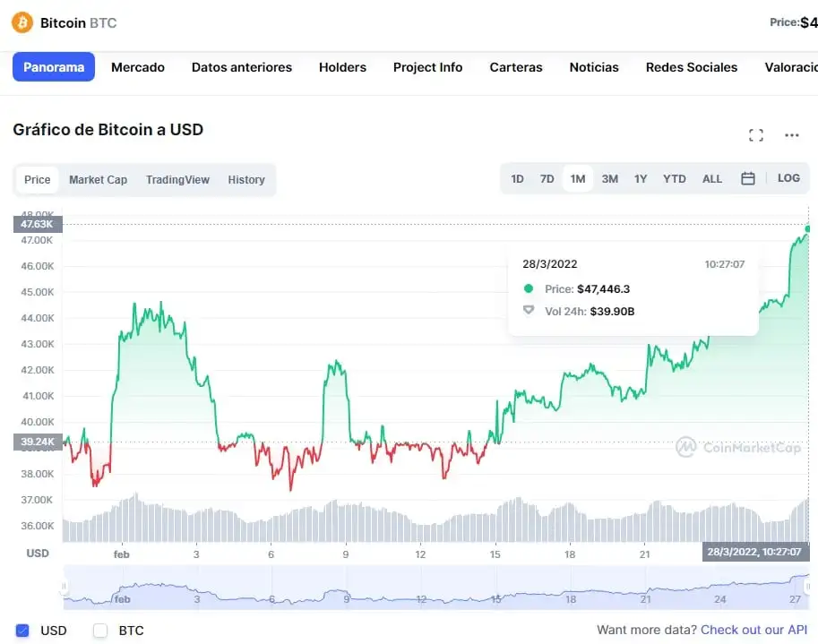The height and width of the screenshot is (644, 818).
Task: Switch to the Market Cap chart view
Action: click(98, 179)
